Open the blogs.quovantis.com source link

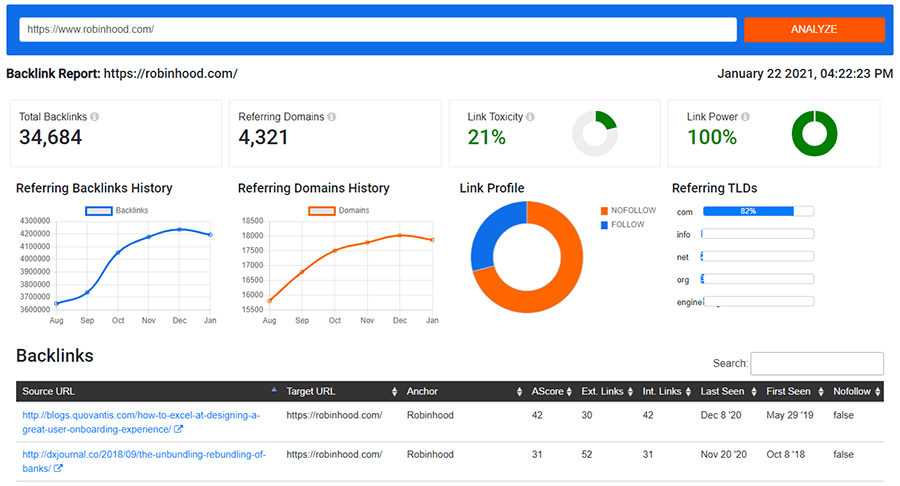coord(141,422)
